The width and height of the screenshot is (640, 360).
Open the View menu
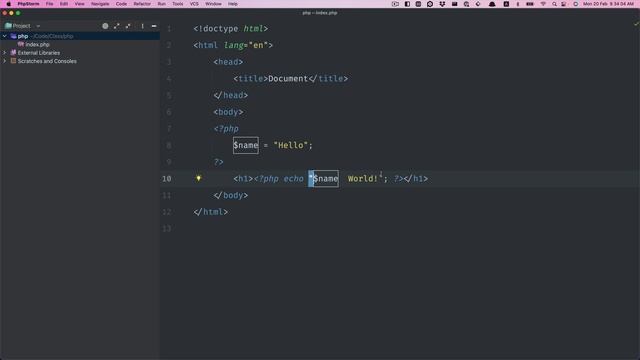(79, 4)
